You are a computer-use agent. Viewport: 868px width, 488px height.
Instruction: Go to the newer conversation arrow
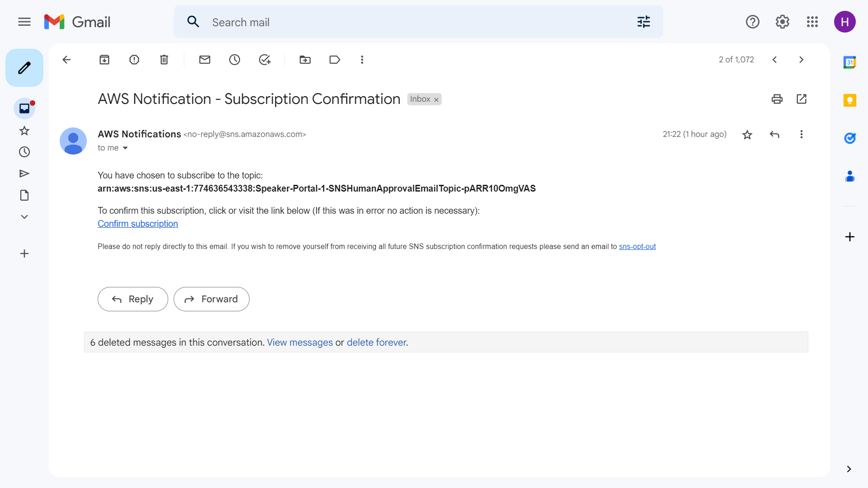click(x=774, y=60)
